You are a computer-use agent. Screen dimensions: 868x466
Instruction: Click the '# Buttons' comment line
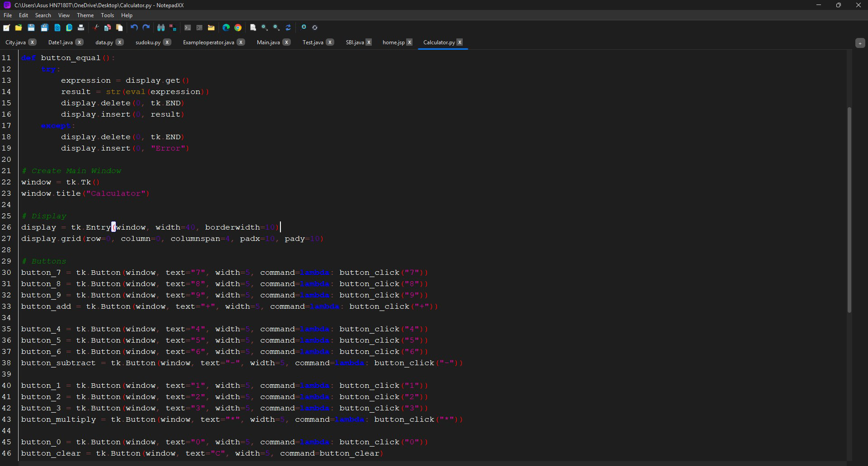click(x=43, y=261)
